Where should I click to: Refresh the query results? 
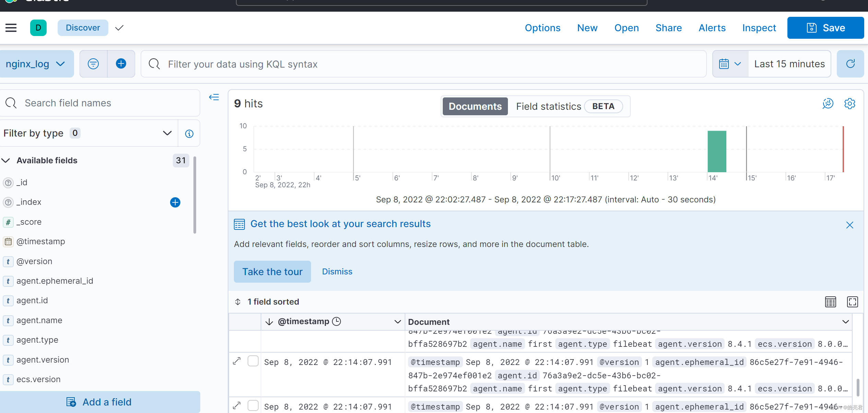click(x=851, y=64)
